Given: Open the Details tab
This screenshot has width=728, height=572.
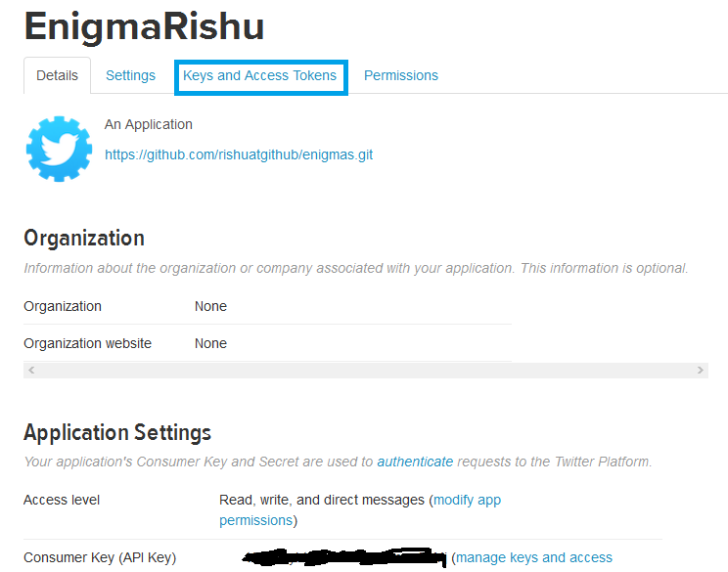Looking at the screenshot, I should click(57, 76).
